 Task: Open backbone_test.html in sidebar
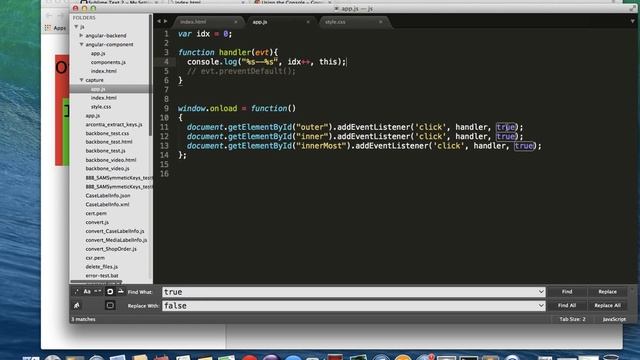(x=109, y=142)
